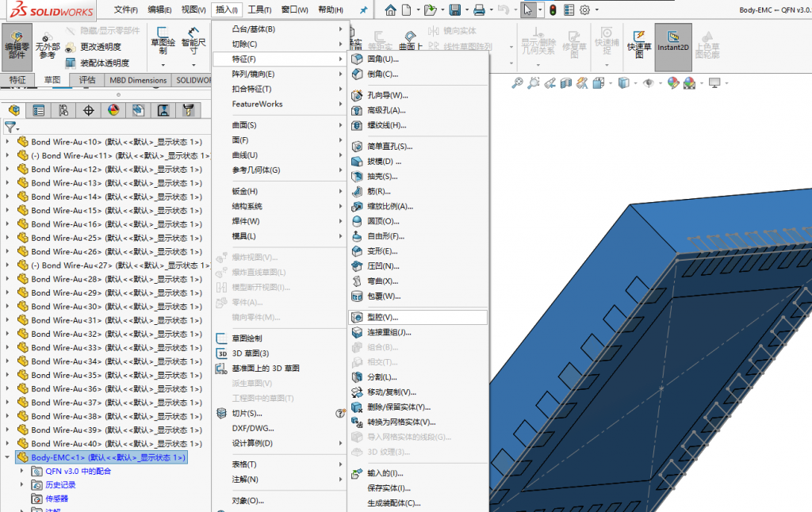Open the Display Style dropdown arrow

(x=635, y=83)
